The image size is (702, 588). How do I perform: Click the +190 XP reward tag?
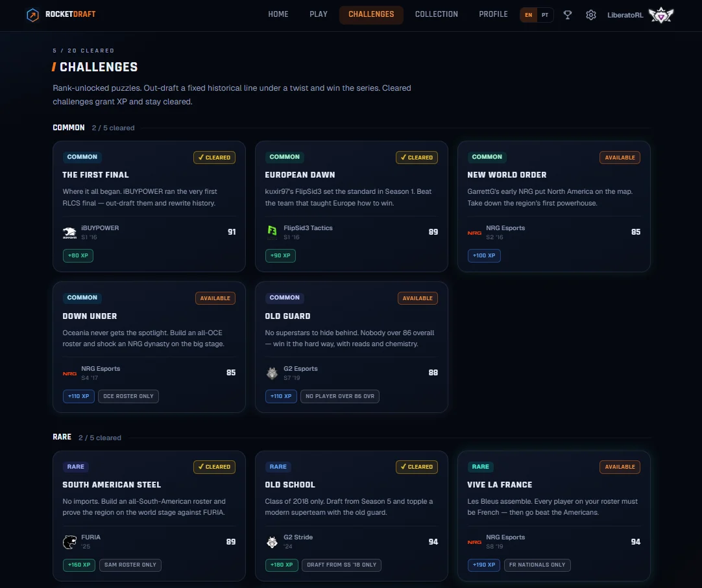(x=484, y=565)
